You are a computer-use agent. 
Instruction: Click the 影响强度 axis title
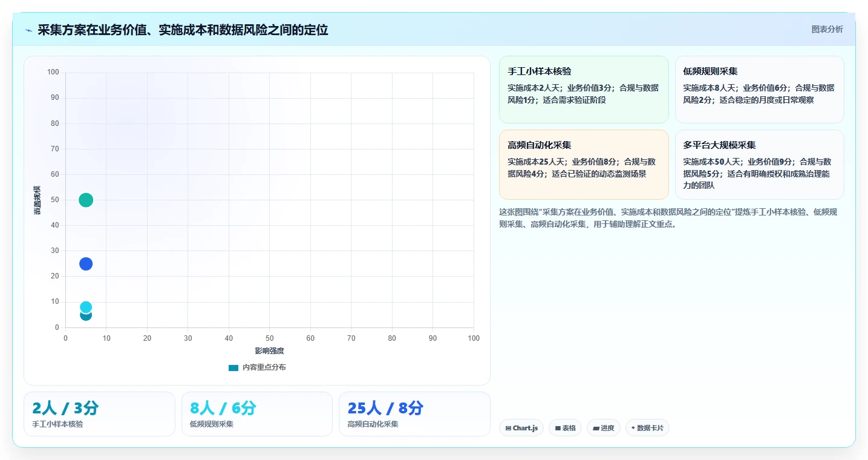coord(269,351)
